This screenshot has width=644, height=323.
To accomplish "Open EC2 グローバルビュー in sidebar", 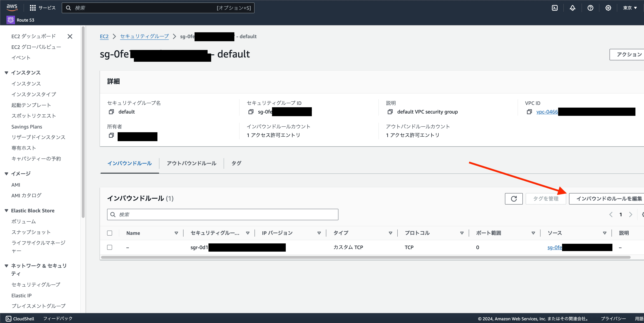I will coord(36,47).
